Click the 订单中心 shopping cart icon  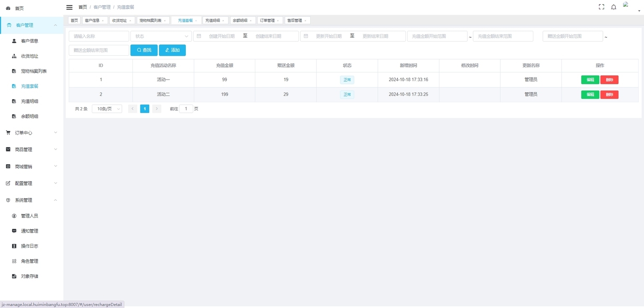click(x=8, y=133)
